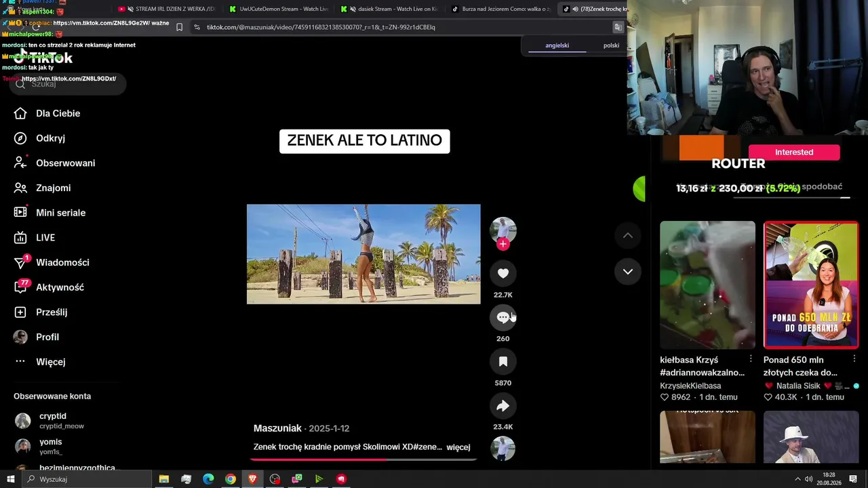868x488 pixels.
Task: Switch to the Burza nad Jeziorem Como tab
Action: point(500,9)
